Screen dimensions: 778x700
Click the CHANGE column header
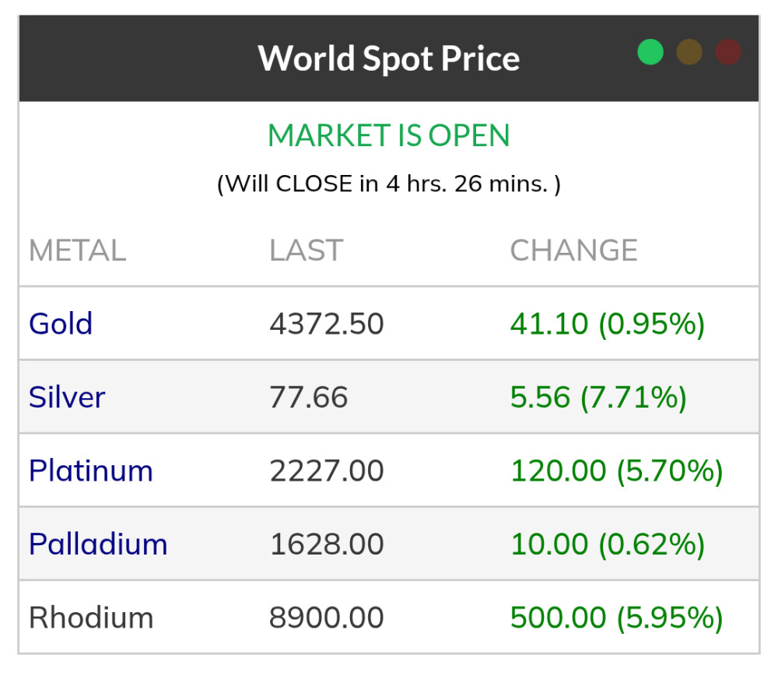tap(573, 250)
